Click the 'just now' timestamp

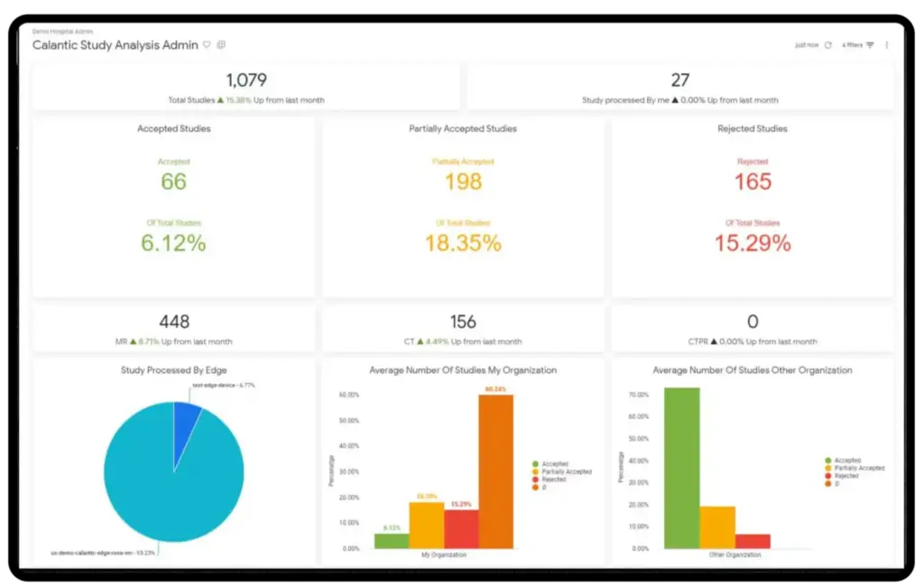coord(808,44)
